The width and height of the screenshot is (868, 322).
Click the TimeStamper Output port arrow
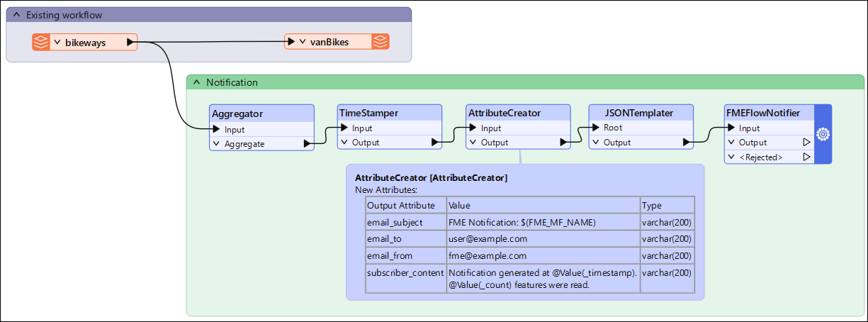click(x=436, y=143)
